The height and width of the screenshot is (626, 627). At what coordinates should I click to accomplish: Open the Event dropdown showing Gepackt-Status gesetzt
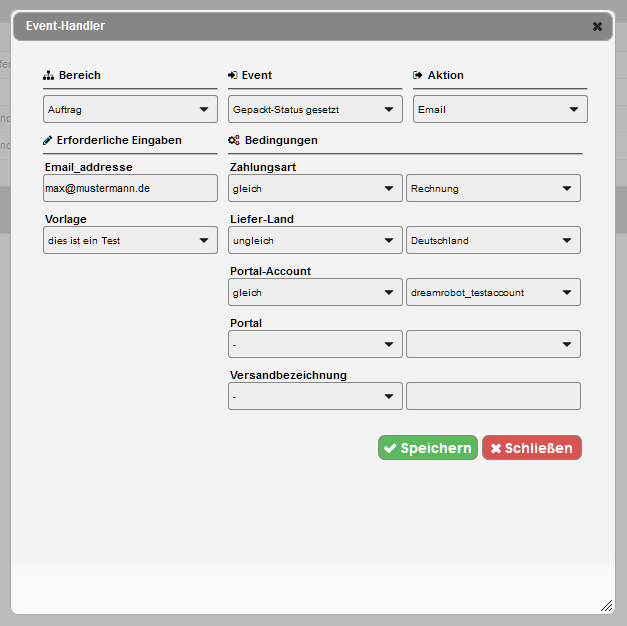(x=315, y=109)
